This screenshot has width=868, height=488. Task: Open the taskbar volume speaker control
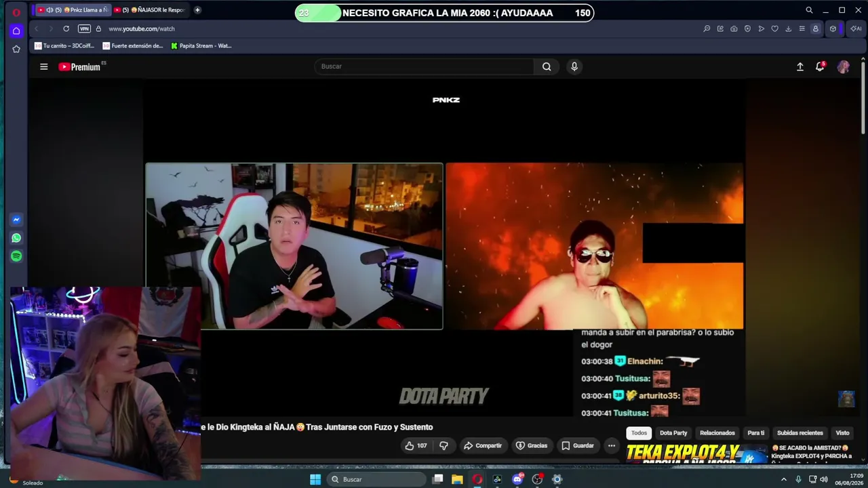click(824, 480)
